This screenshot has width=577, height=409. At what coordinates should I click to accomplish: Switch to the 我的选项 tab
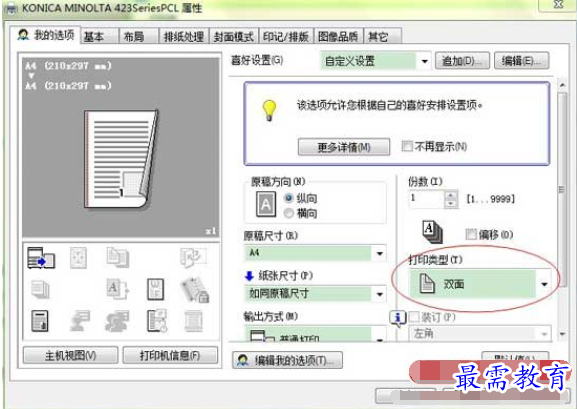(x=45, y=35)
